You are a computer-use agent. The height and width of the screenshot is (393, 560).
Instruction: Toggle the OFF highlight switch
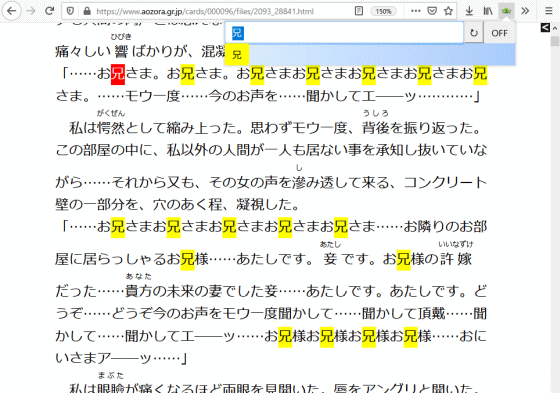(499, 33)
